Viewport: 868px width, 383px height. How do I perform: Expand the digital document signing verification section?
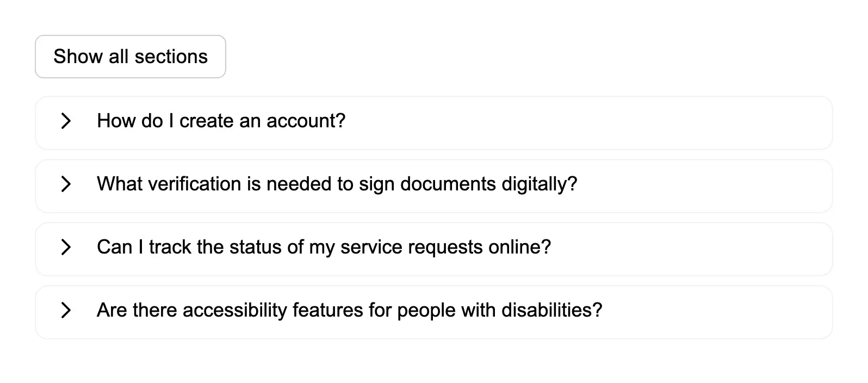tap(337, 184)
